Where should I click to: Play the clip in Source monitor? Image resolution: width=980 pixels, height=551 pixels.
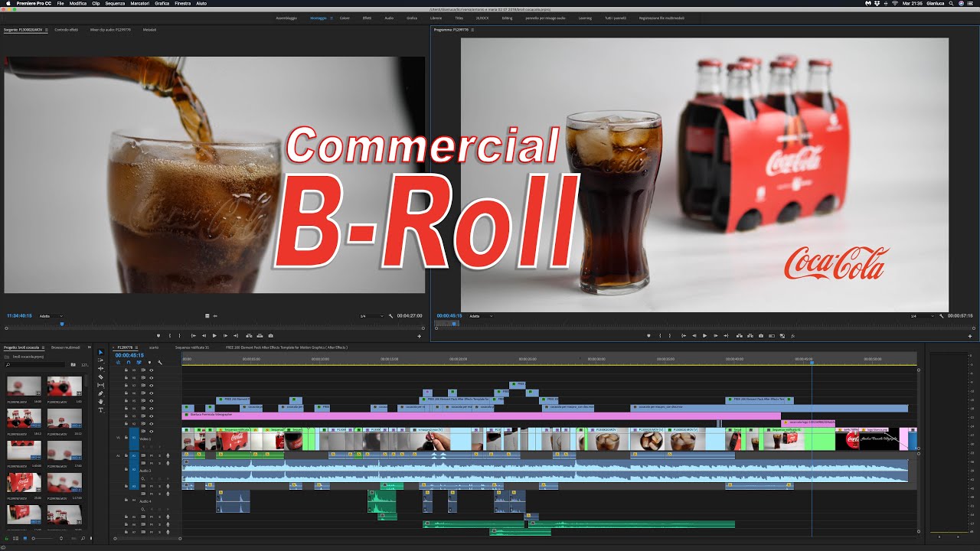click(x=214, y=335)
